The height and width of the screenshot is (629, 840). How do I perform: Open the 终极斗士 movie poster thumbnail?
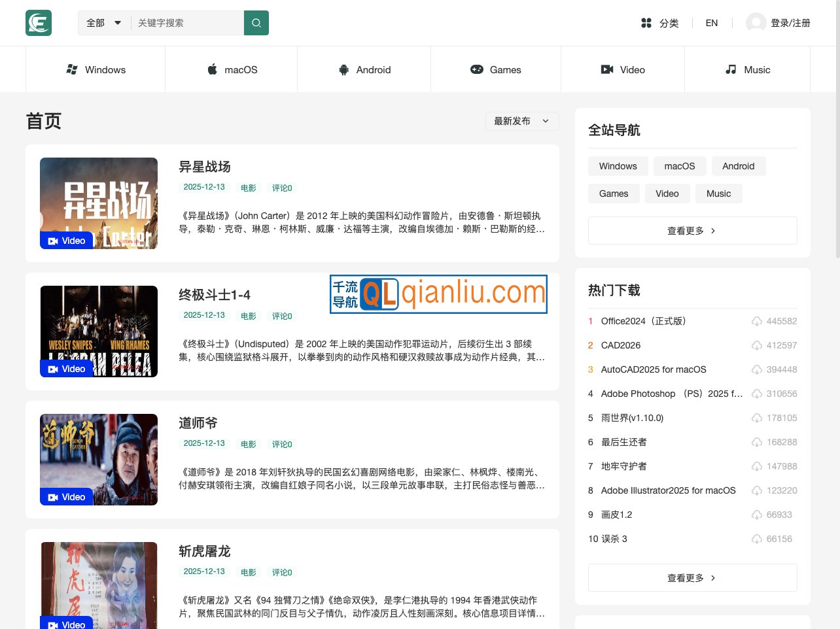[x=99, y=331]
